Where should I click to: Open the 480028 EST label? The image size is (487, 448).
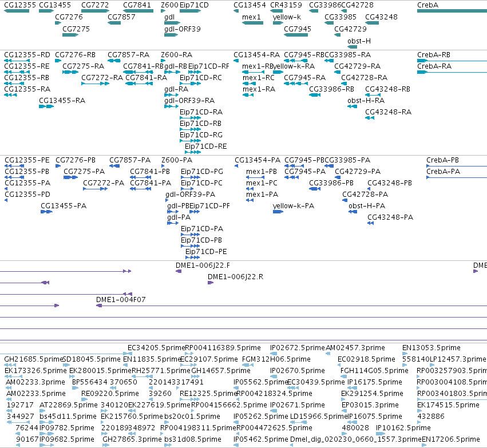click(x=355, y=428)
